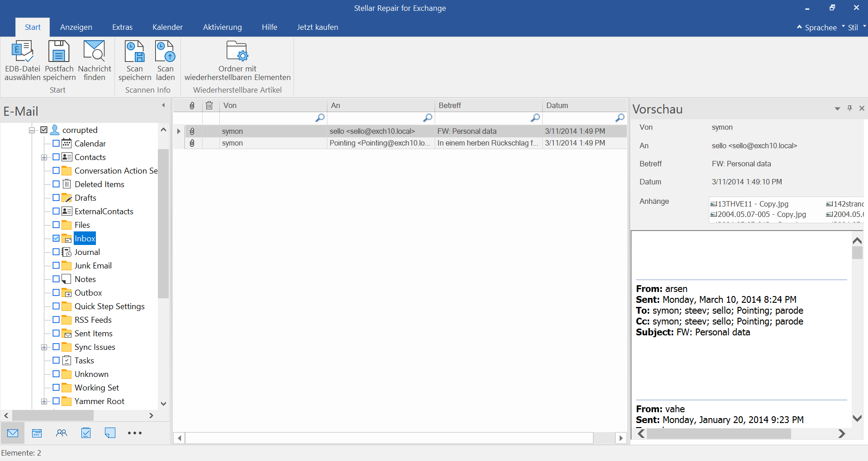Sort emails by Betreff column
This screenshot has height=461, width=868.
pyautogui.click(x=489, y=105)
